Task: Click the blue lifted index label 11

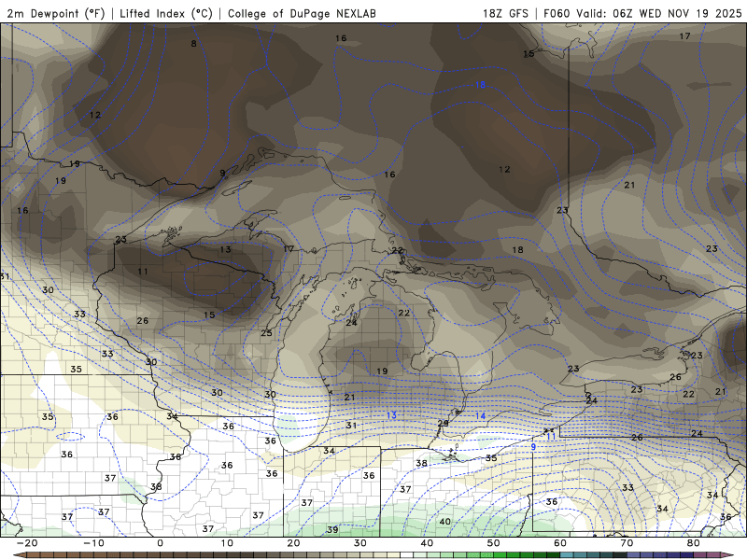Action: coord(551,437)
